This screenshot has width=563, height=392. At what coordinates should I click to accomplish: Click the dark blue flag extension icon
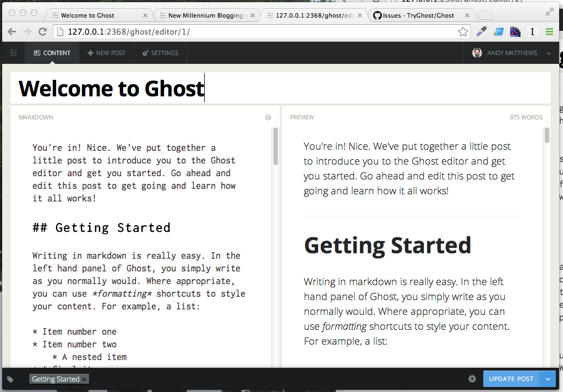[x=515, y=31]
